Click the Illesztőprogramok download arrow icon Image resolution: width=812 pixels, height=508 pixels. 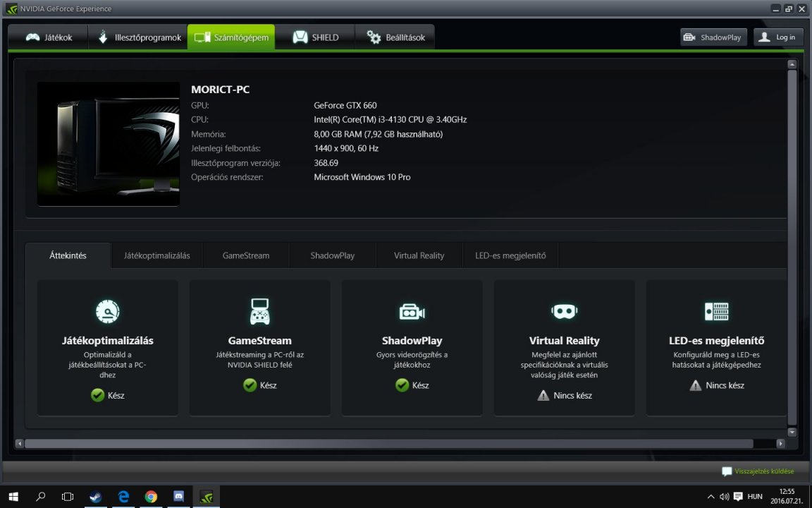pyautogui.click(x=103, y=37)
